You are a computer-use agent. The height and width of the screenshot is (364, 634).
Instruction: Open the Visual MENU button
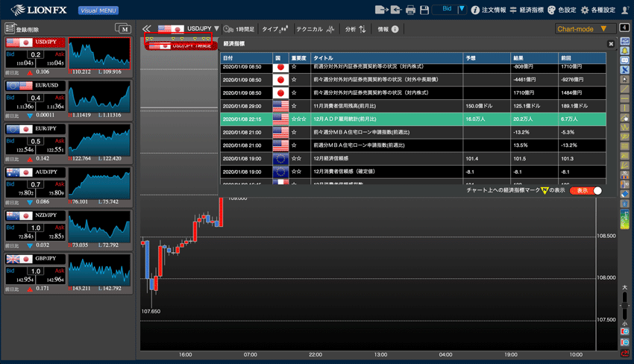pos(98,10)
